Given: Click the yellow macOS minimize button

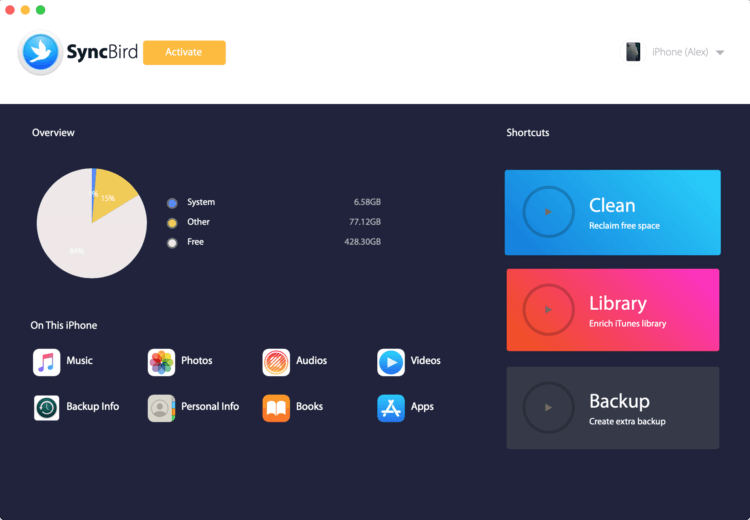Looking at the screenshot, I should click(x=25, y=10).
